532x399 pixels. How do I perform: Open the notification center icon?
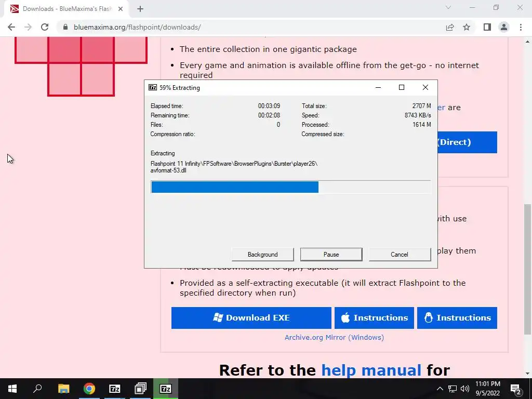[x=516, y=389]
